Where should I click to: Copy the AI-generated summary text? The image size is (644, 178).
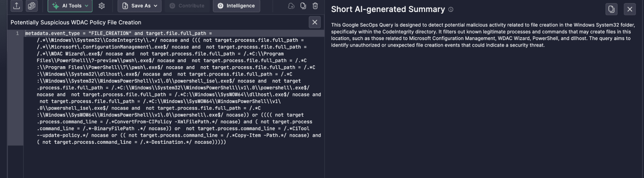[611, 9]
